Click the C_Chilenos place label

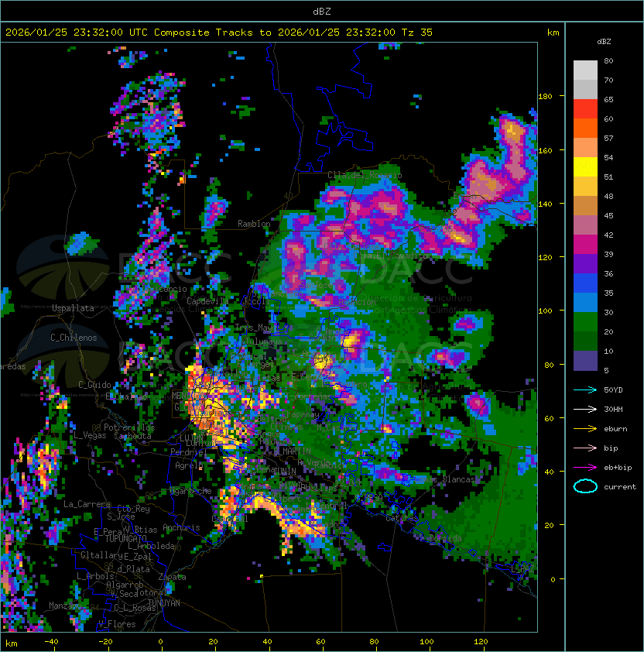point(74,338)
